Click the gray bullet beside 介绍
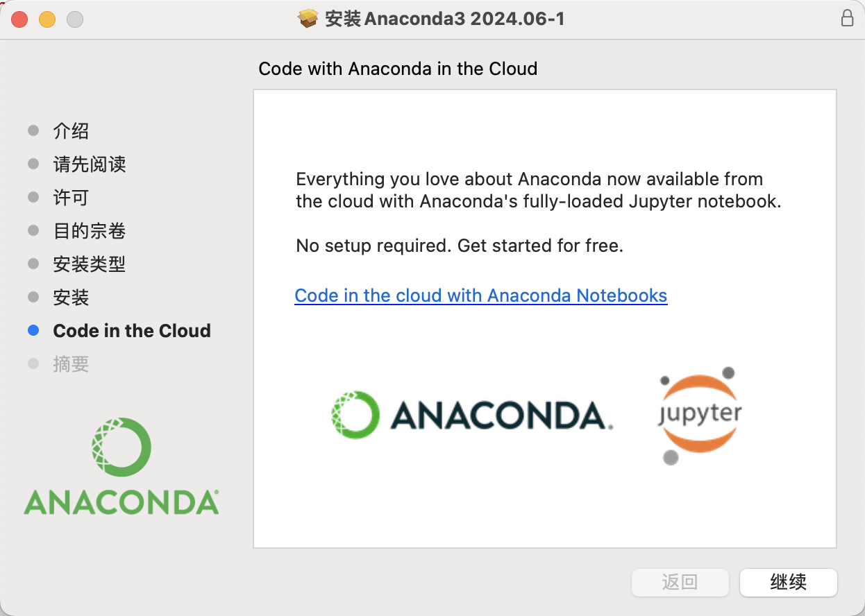This screenshot has height=616, width=865. point(33,130)
